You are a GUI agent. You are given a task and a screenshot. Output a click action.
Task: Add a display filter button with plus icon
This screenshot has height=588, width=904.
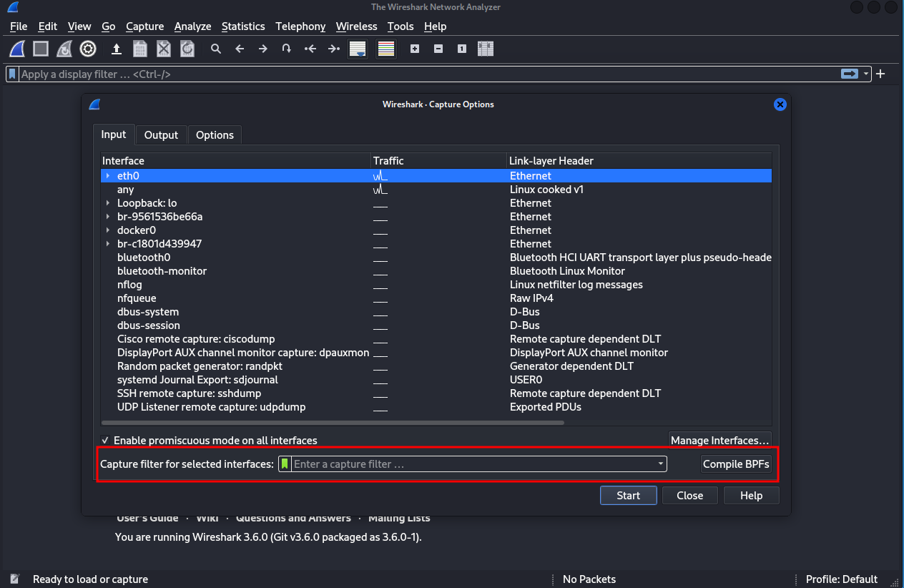(880, 74)
